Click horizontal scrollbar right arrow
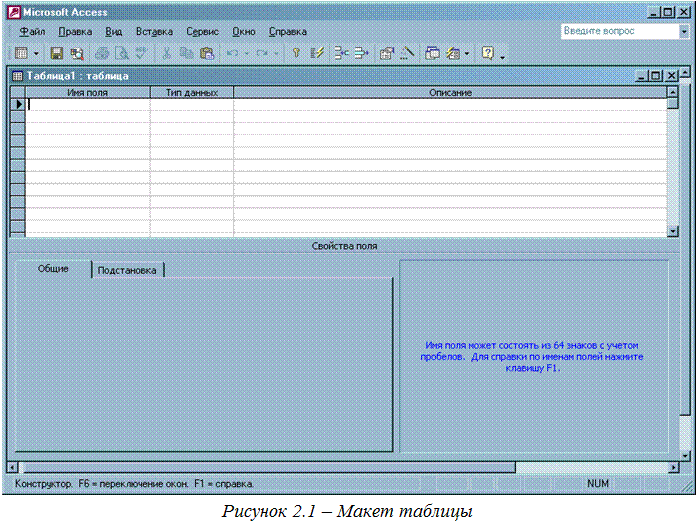This screenshot has height=532, width=696. (x=674, y=468)
